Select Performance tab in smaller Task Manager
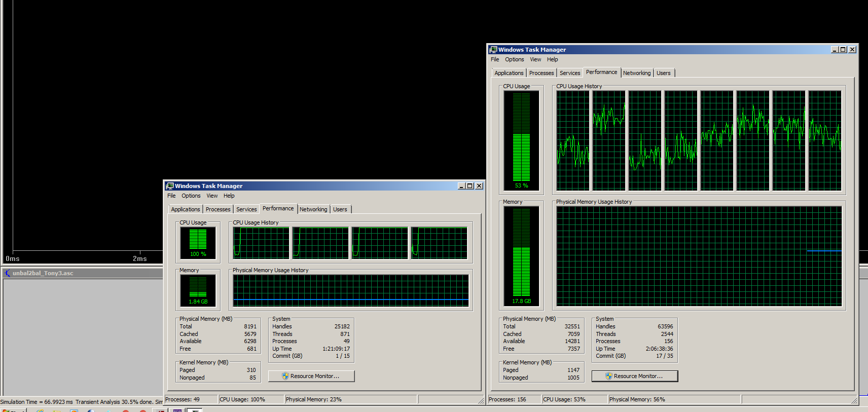This screenshot has height=412, width=868. [x=278, y=208]
